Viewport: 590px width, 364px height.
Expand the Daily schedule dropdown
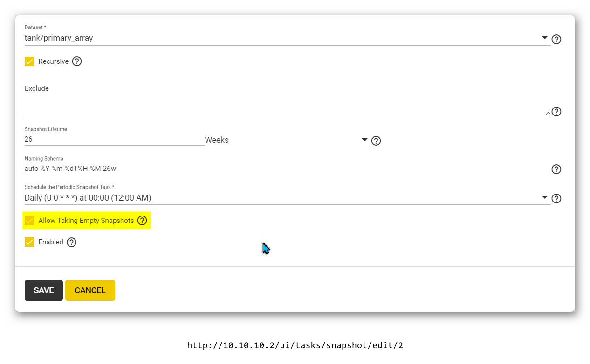544,198
